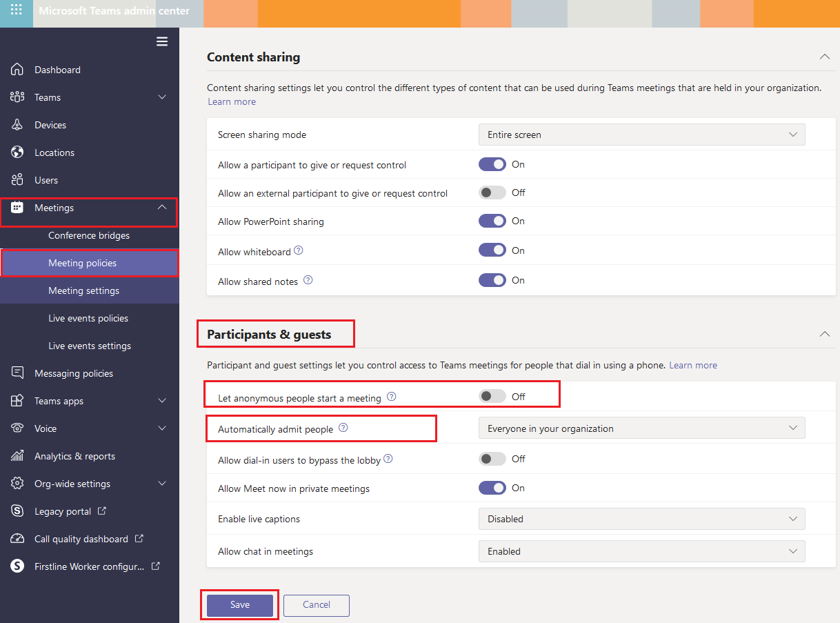840x623 pixels.
Task: Click the Messaging policies icon
Action: tap(17, 373)
